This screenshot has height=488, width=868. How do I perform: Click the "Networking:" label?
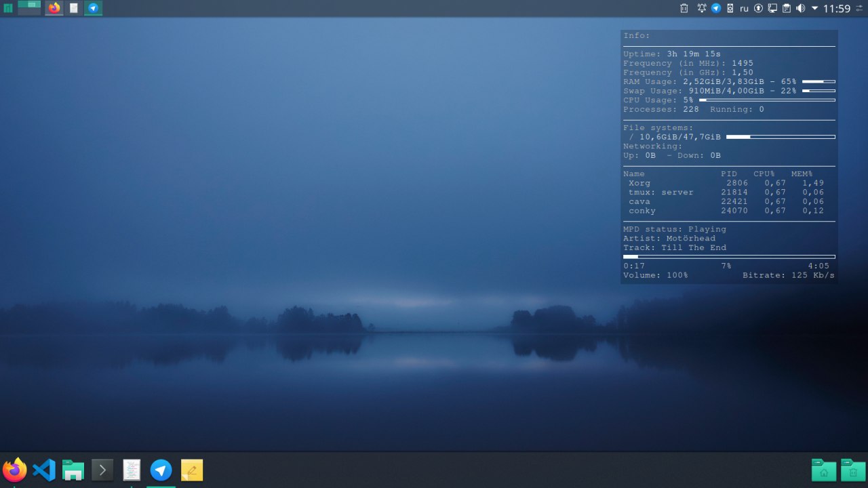653,146
